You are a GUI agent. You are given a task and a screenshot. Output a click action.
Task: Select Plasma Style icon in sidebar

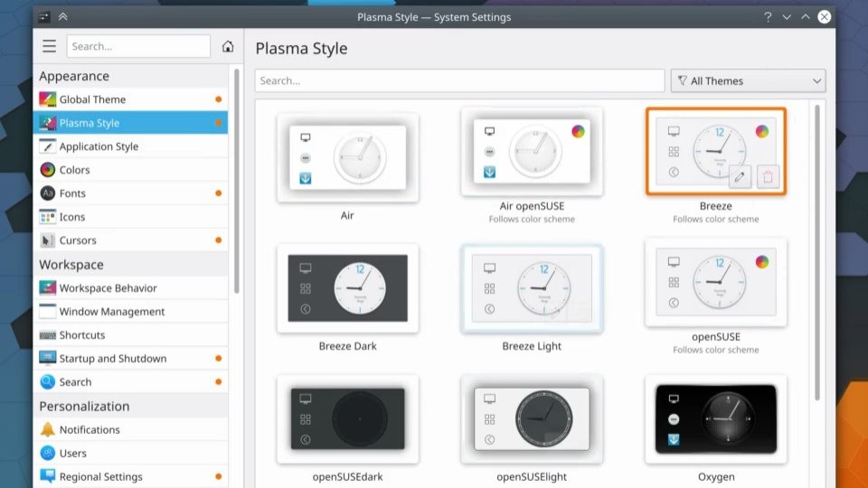[48, 123]
